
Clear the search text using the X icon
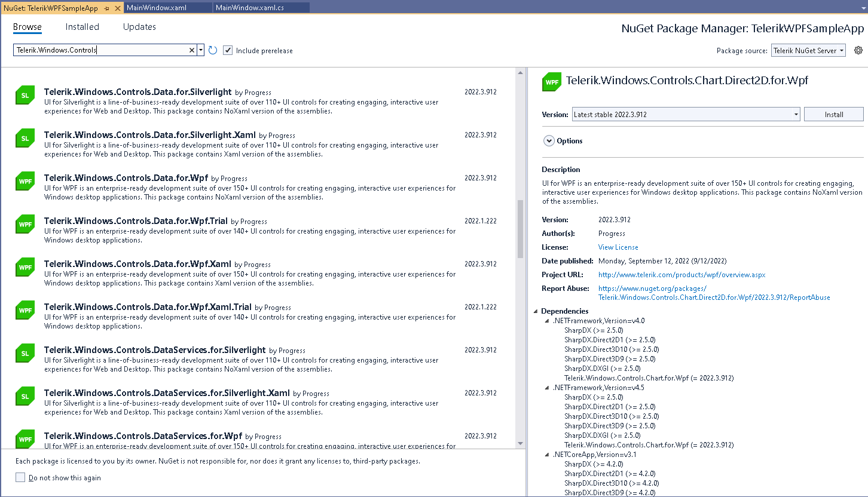[191, 50]
